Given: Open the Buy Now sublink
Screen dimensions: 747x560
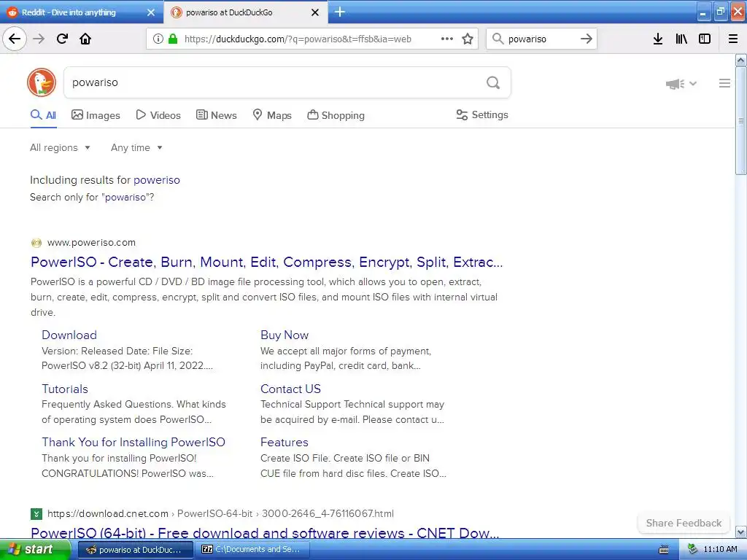Looking at the screenshot, I should pyautogui.click(x=285, y=335).
